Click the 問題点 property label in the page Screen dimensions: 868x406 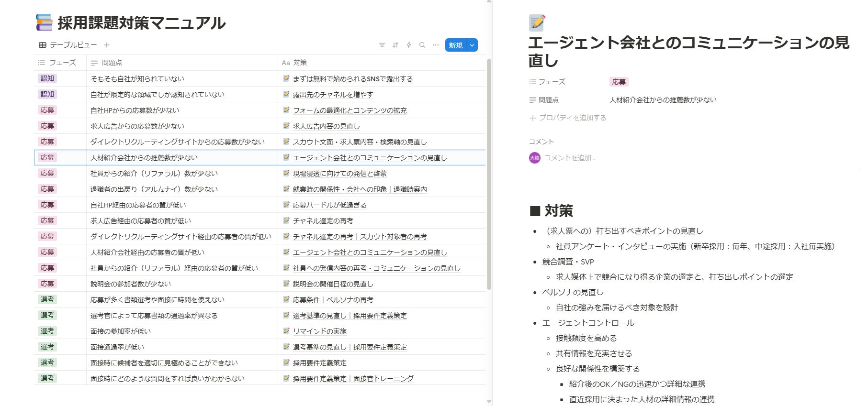tap(544, 100)
